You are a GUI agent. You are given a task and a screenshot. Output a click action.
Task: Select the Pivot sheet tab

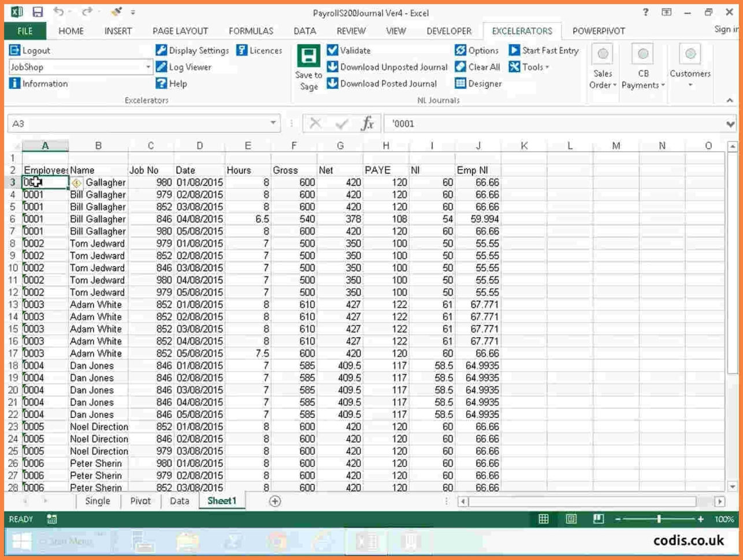(x=140, y=501)
